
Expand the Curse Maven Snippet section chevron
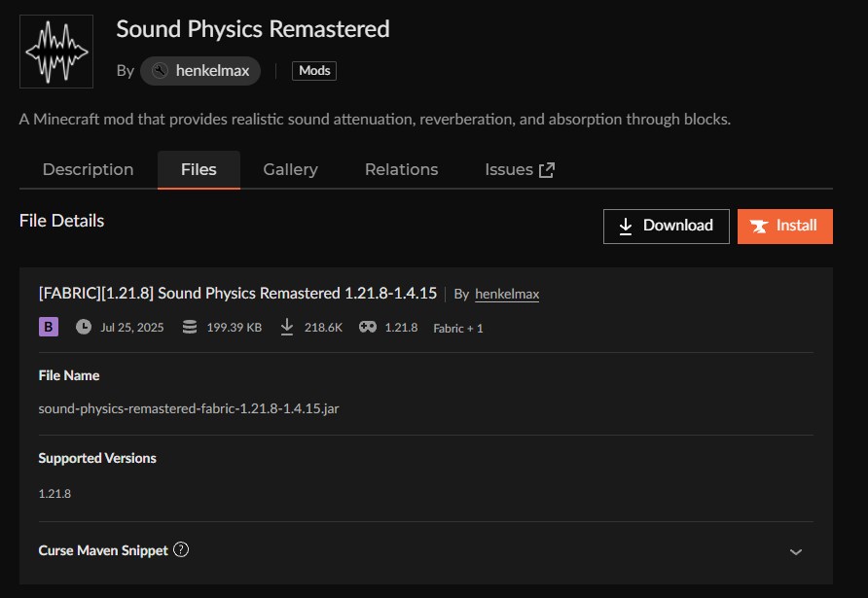point(796,551)
